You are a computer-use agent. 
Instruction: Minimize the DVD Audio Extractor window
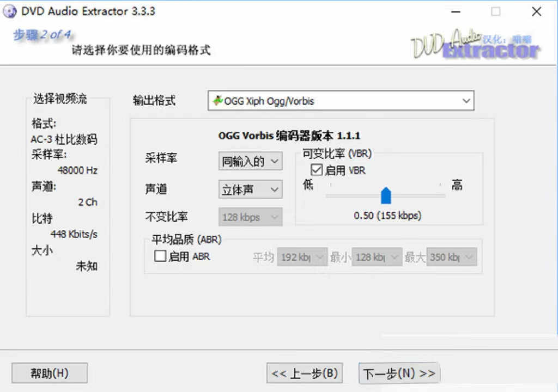click(456, 12)
